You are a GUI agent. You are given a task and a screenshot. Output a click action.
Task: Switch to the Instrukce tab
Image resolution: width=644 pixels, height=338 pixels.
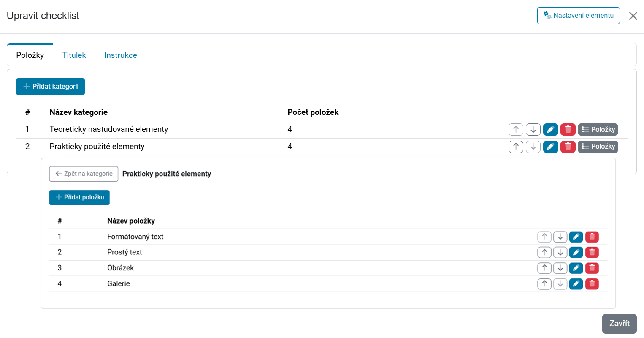121,55
